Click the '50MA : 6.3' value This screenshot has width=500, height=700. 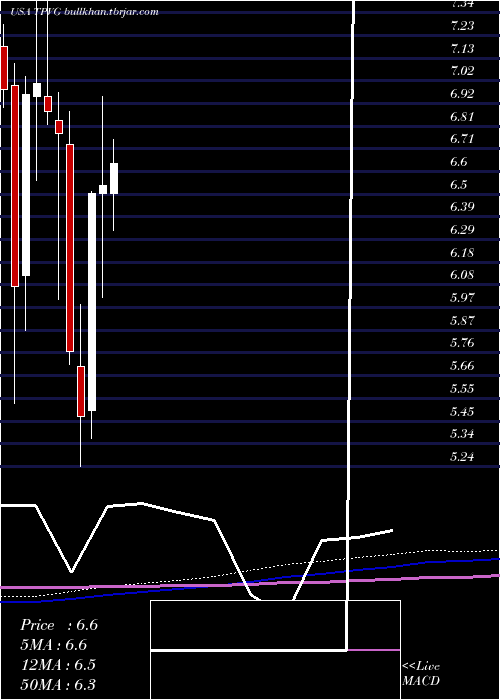pos(58,684)
